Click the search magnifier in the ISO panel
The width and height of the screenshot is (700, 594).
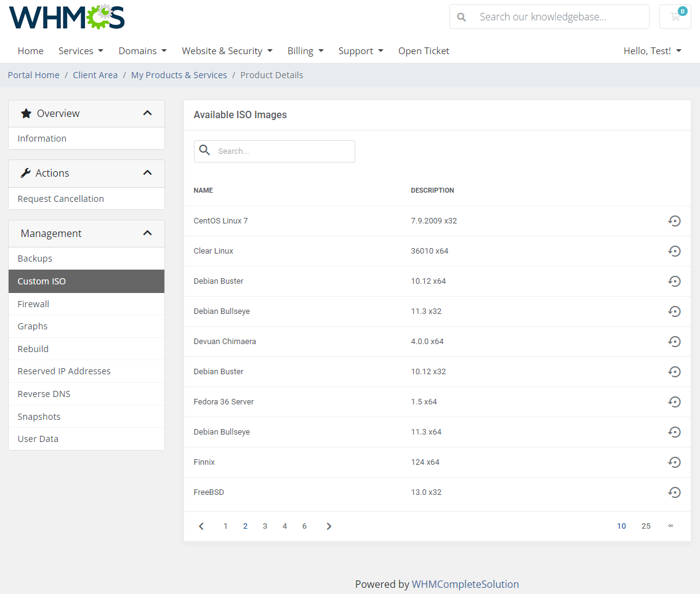(x=204, y=151)
